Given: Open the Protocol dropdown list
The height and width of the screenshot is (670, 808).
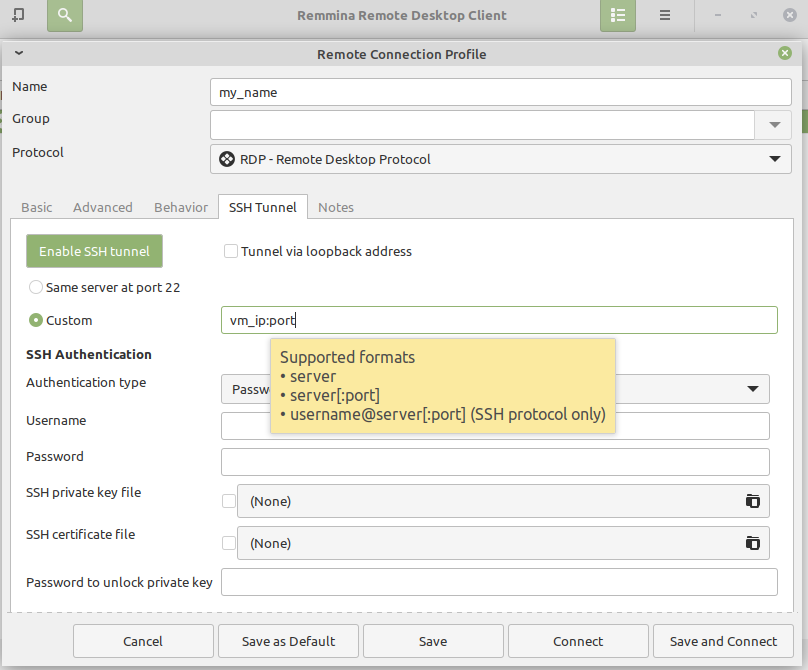Looking at the screenshot, I should tap(500, 159).
